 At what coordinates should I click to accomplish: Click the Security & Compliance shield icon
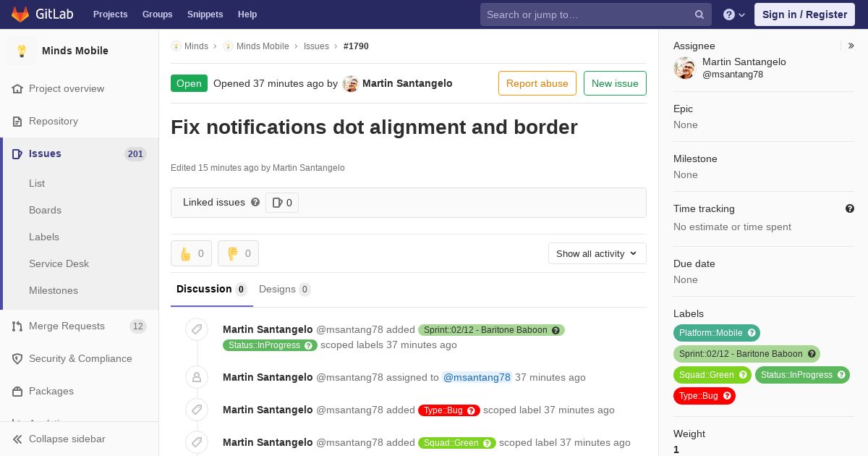tap(17, 358)
